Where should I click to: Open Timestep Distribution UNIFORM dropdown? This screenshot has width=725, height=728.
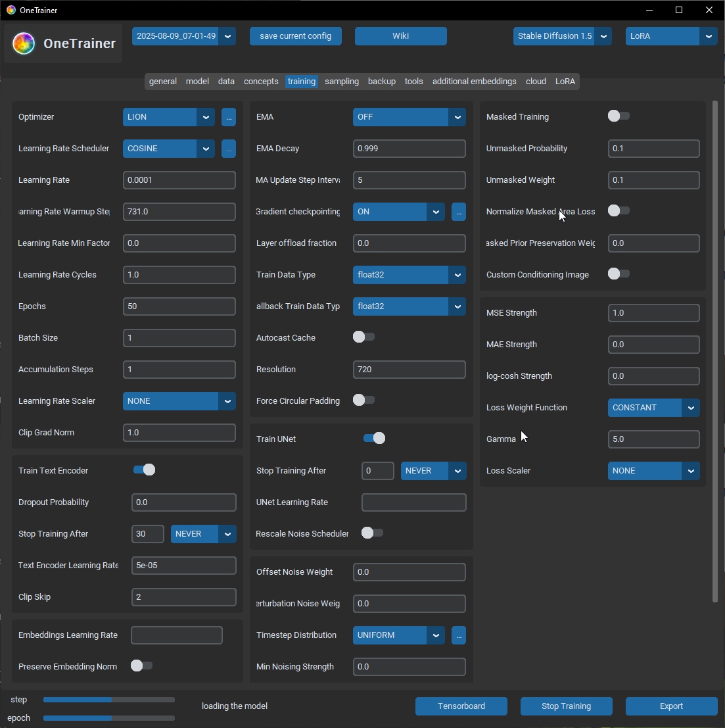point(399,635)
